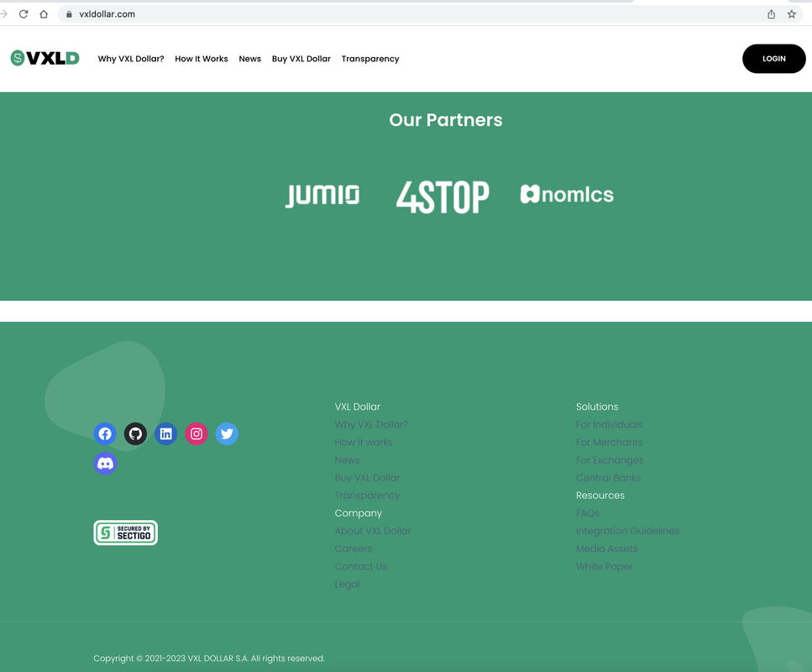The image size is (812, 672).
Task: Open the Facebook social icon
Action: coord(105,433)
